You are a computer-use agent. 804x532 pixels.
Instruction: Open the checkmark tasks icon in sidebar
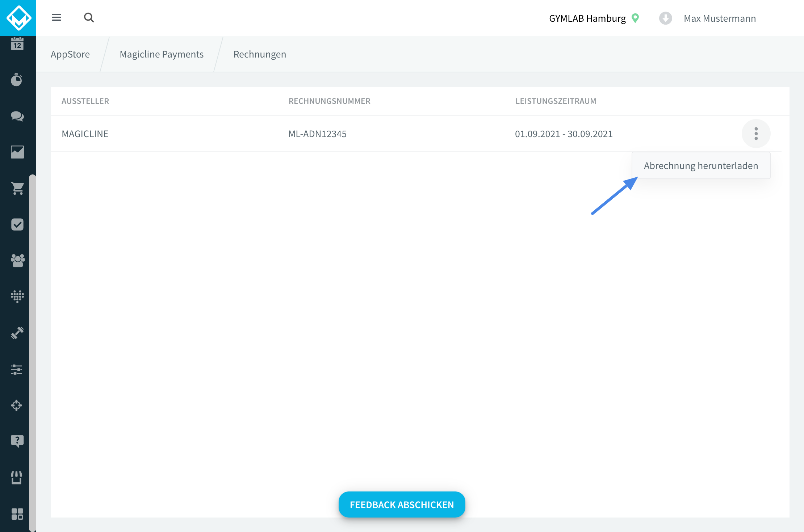pyautogui.click(x=17, y=224)
